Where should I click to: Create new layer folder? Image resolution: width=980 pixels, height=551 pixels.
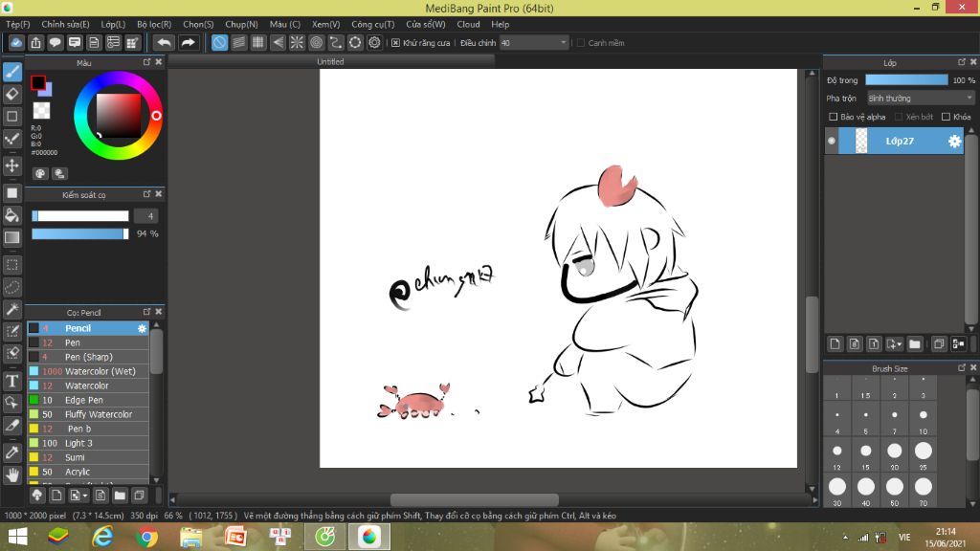915,344
